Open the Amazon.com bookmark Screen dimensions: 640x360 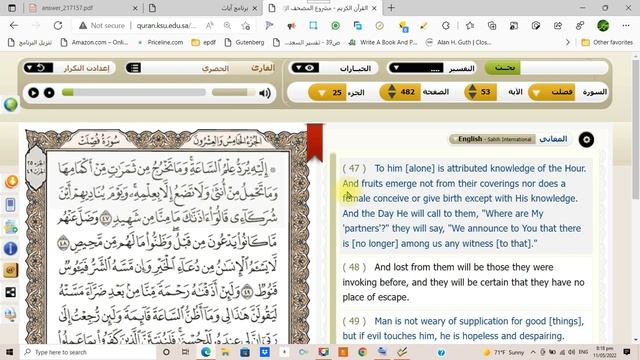(94, 42)
